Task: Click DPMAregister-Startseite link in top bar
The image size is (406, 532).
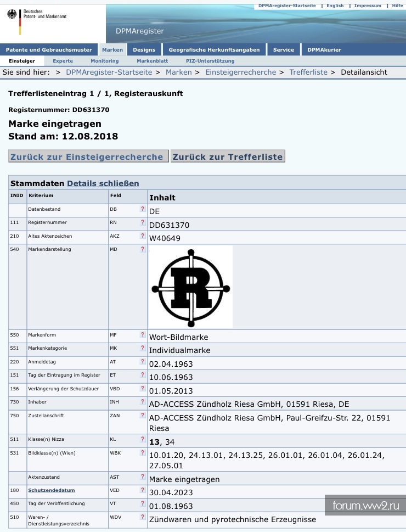Action: [x=287, y=6]
